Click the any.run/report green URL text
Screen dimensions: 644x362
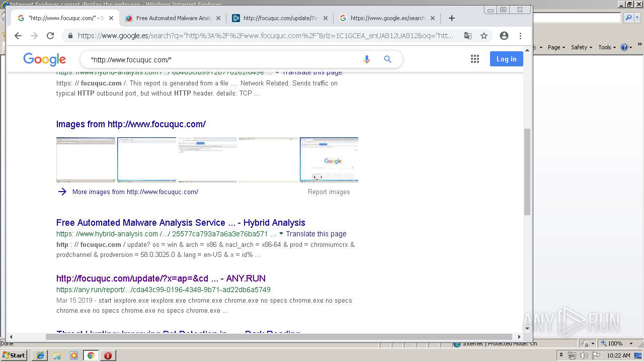(x=164, y=290)
